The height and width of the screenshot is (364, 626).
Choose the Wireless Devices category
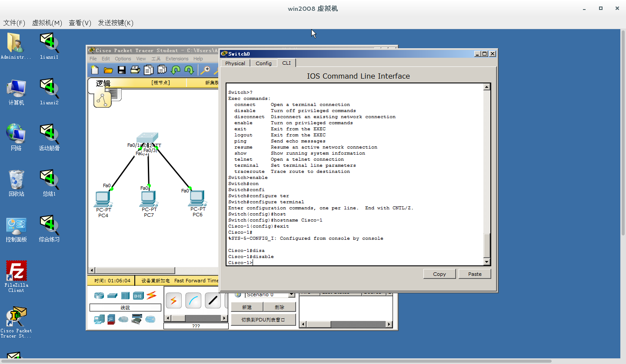[x=138, y=295]
